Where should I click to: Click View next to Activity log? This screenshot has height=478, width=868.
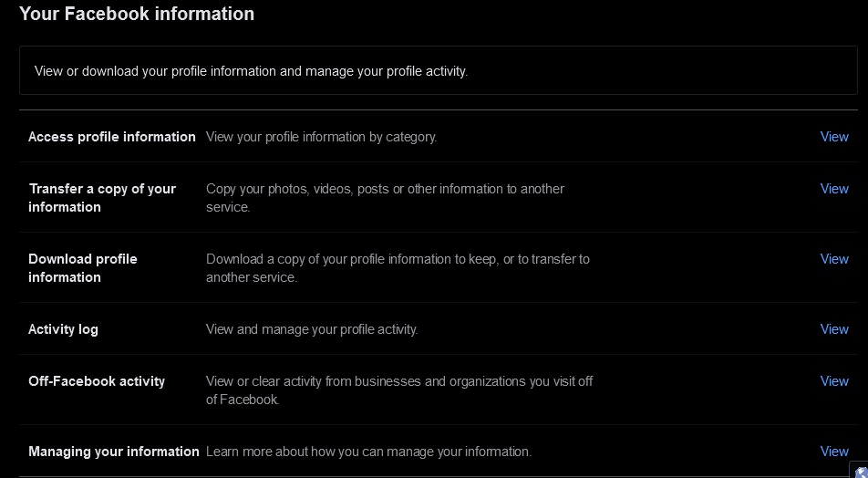tap(834, 329)
